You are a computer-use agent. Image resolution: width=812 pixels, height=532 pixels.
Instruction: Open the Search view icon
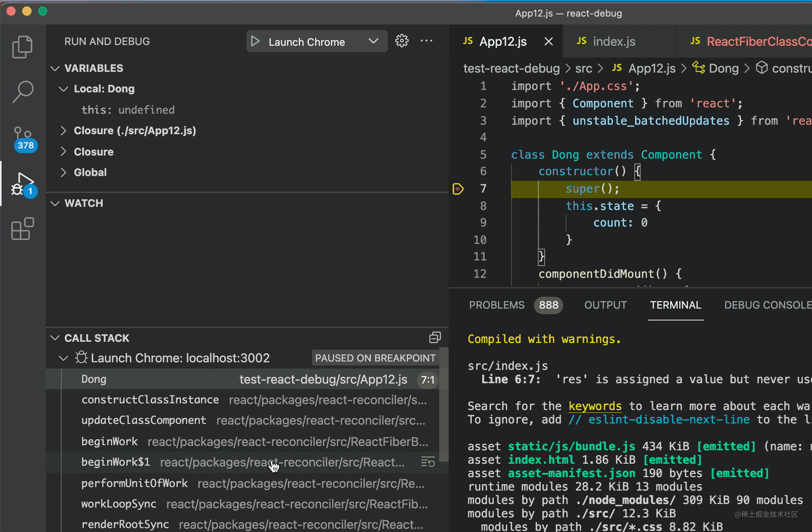pos(23,92)
